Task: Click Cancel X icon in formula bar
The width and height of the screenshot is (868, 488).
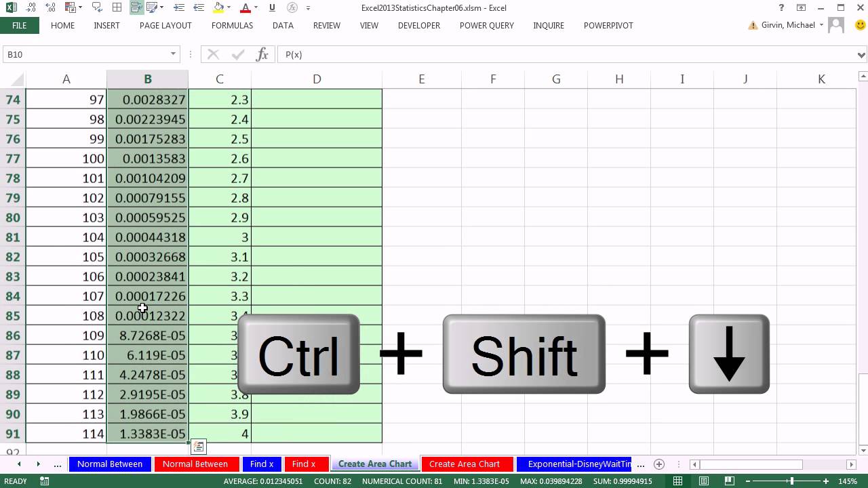Action: 213,54
